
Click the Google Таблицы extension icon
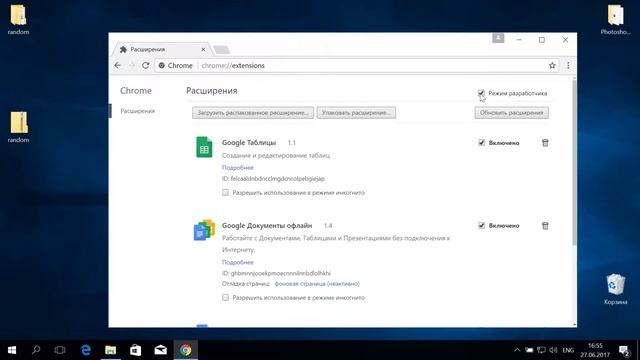(204, 147)
